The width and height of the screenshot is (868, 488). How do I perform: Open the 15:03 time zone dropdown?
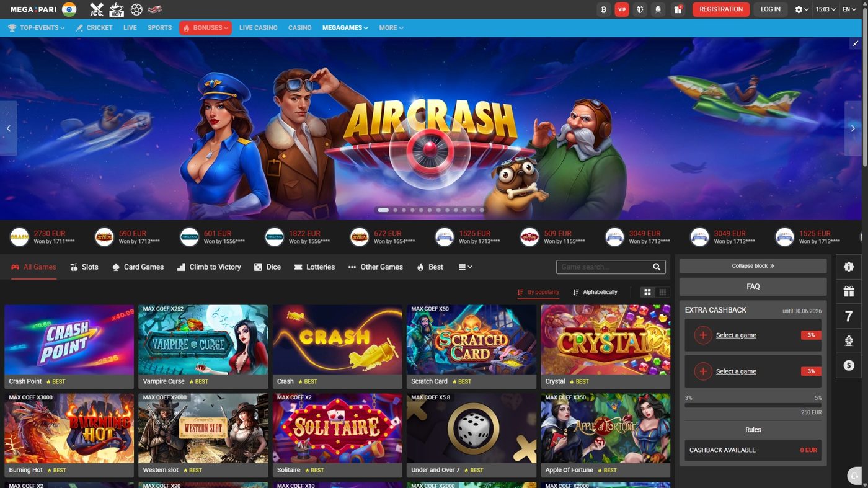(826, 9)
